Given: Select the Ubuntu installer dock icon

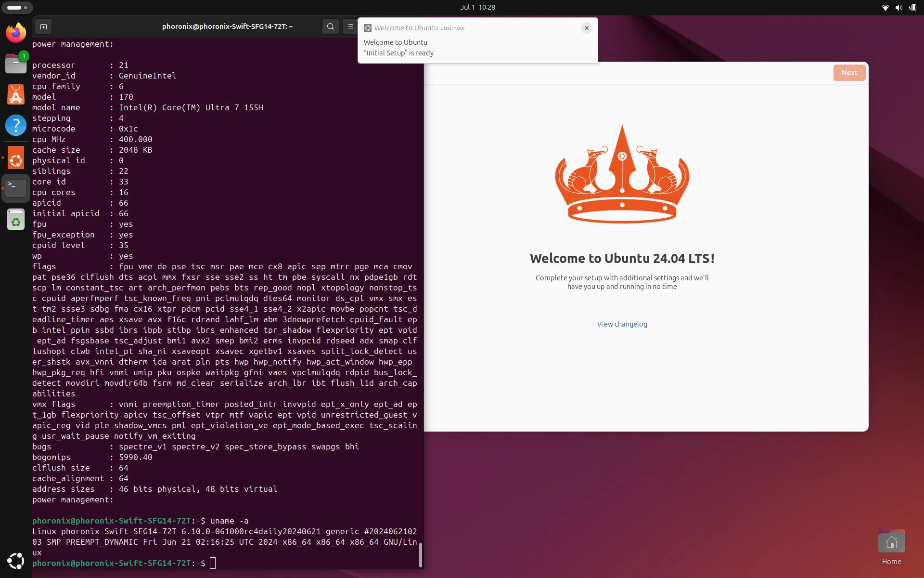Looking at the screenshot, I should [x=16, y=158].
